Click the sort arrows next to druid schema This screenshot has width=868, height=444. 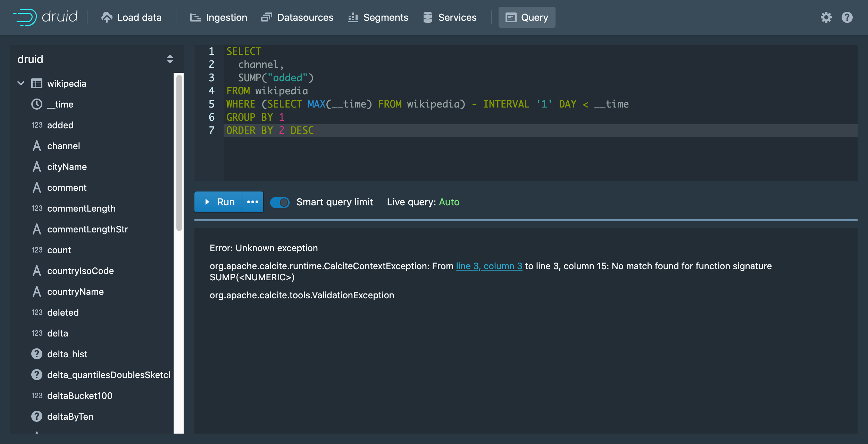click(170, 59)
